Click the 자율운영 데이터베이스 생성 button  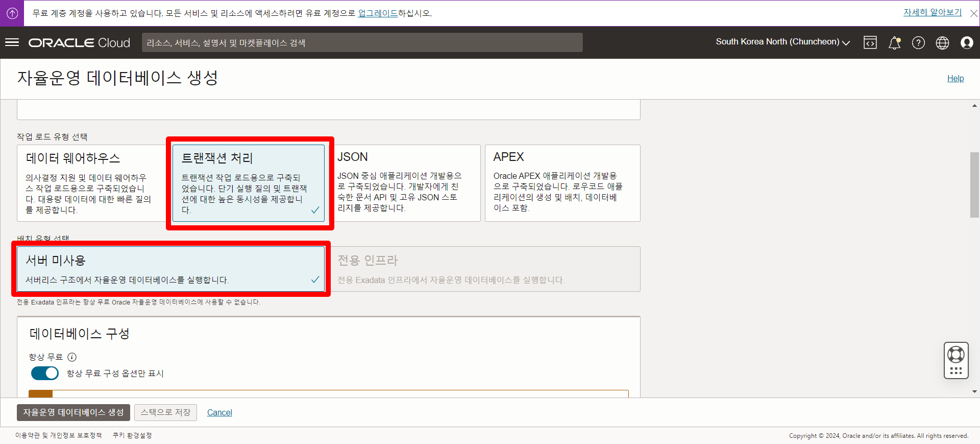tap(73, 412)
